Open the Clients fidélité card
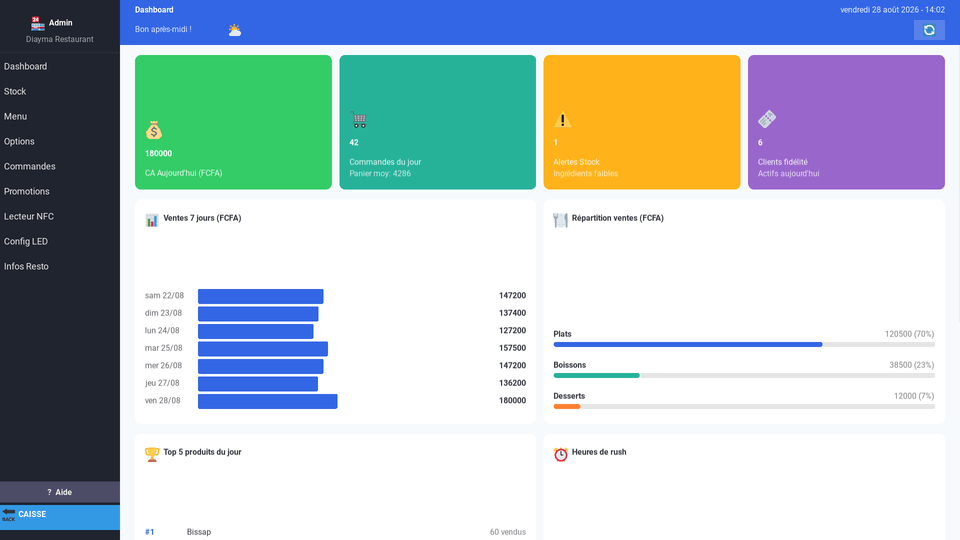The image size is (960, 540). [x=846, y=122]
